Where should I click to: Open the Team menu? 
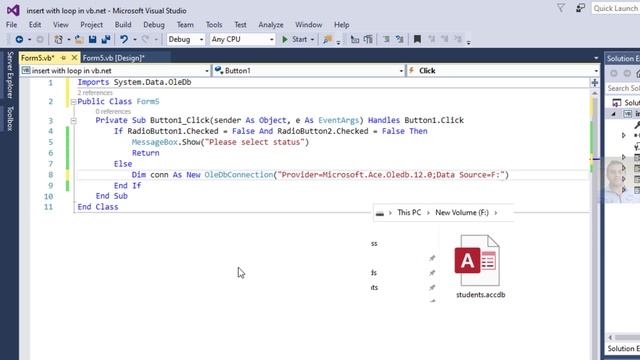tap(185, 24)
